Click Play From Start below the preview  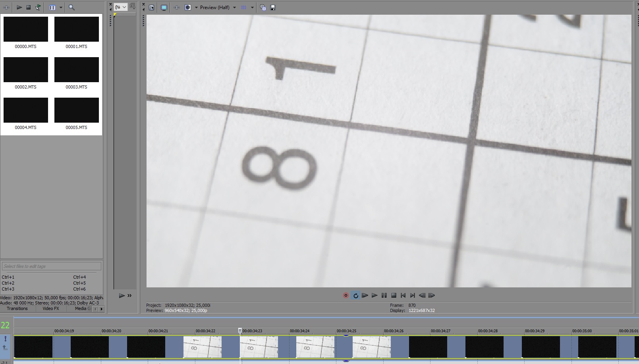[365, 295]
